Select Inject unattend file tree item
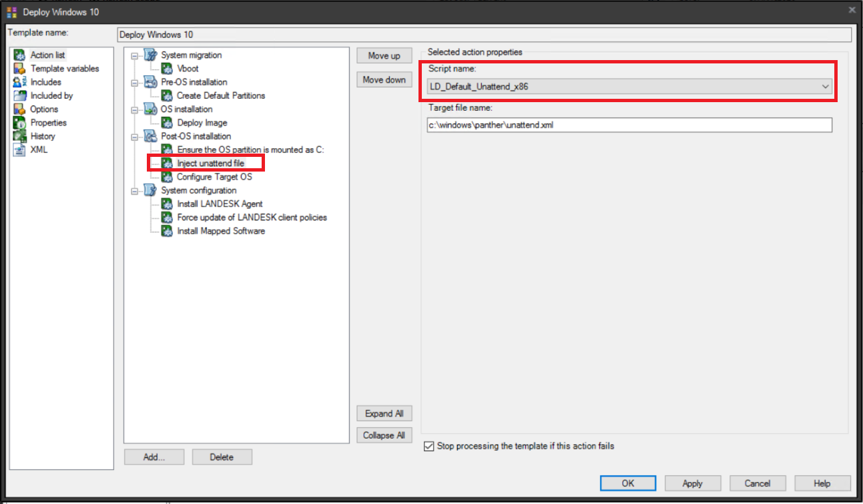The width and height of the screenshot is (863, 504). click(211, 164)
